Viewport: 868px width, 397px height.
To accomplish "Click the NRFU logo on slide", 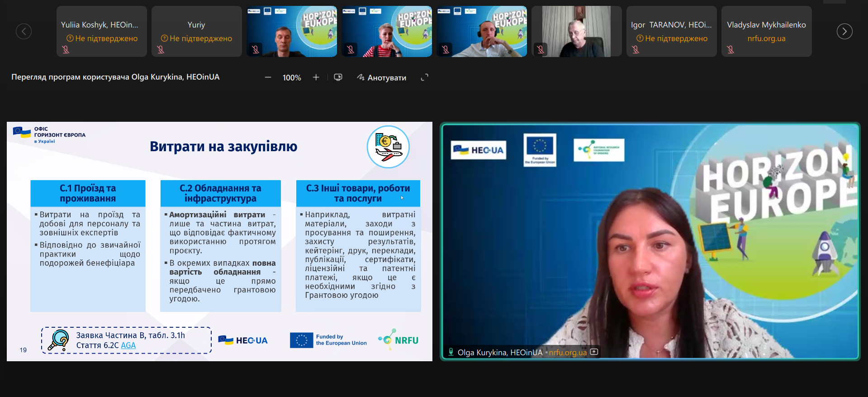I will coord(398,340).
